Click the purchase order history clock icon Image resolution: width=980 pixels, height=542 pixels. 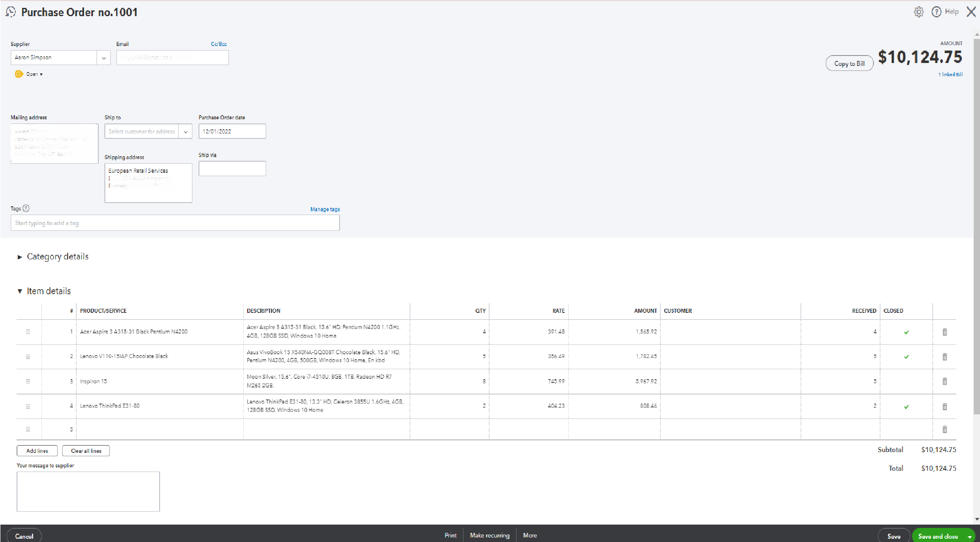coord(11,12)
